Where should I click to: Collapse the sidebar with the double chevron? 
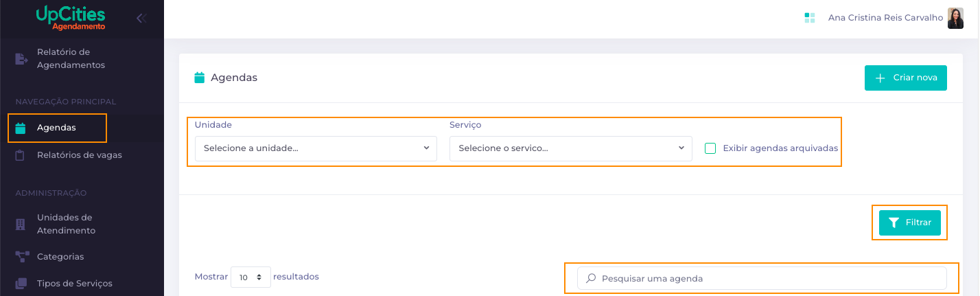coord(141,19)
